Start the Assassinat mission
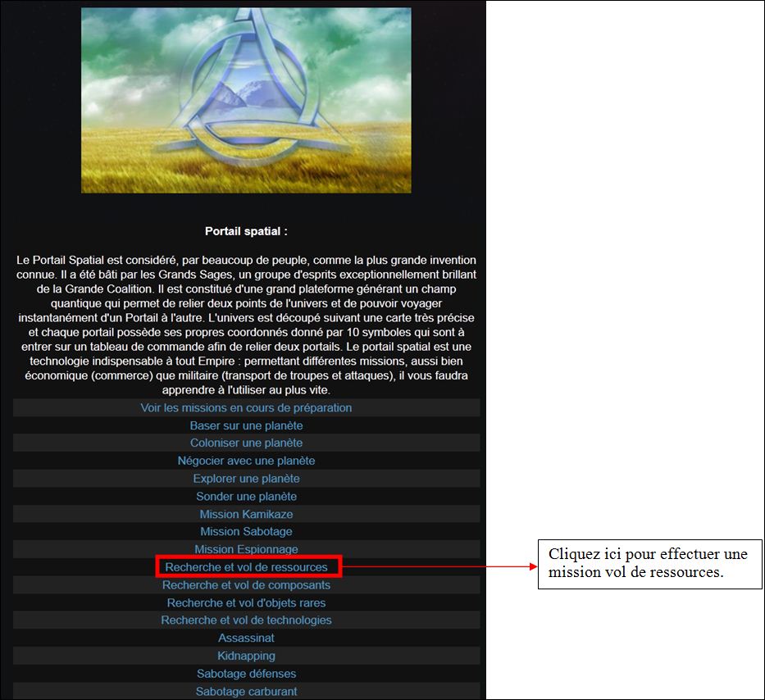 (246, 638)
